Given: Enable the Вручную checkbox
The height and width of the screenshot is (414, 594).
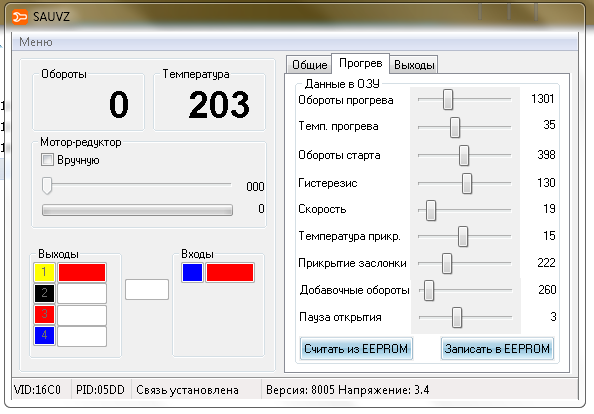Looking at the screenshot, I should coord(47,159).
